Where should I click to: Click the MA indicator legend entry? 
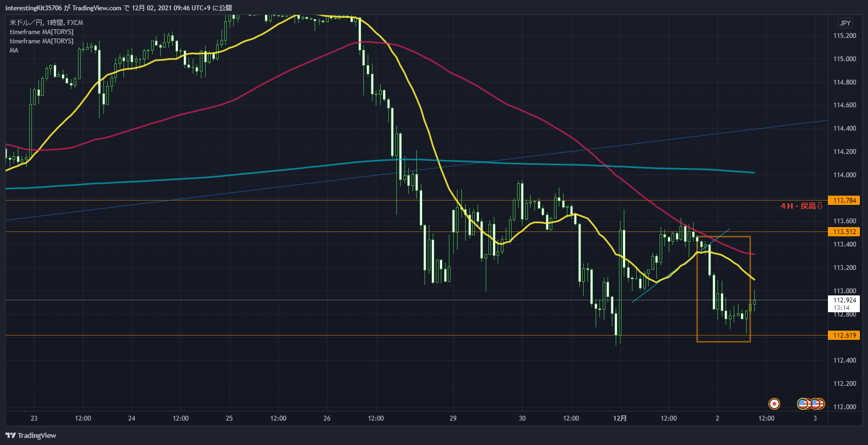coord(14,50)
